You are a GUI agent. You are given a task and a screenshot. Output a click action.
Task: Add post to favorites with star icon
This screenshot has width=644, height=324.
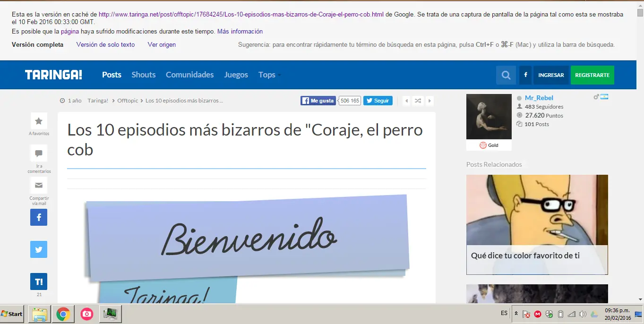click(x=39, y=121)
